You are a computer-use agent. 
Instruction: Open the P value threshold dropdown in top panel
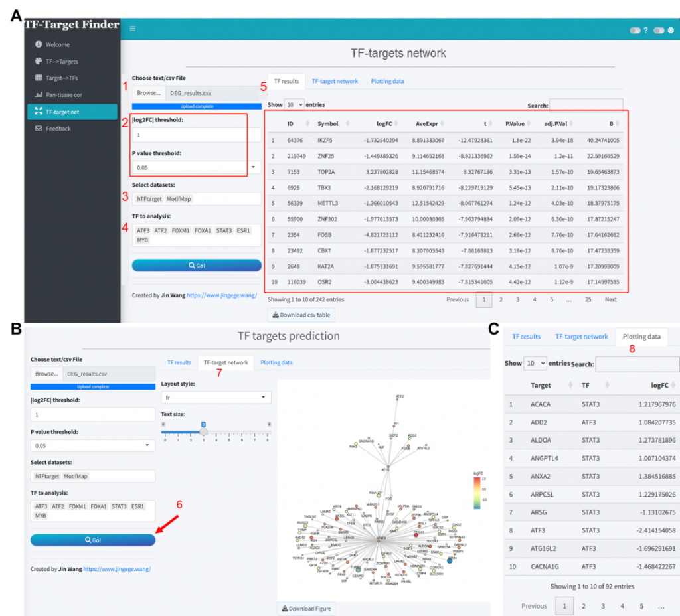[253, 168]
